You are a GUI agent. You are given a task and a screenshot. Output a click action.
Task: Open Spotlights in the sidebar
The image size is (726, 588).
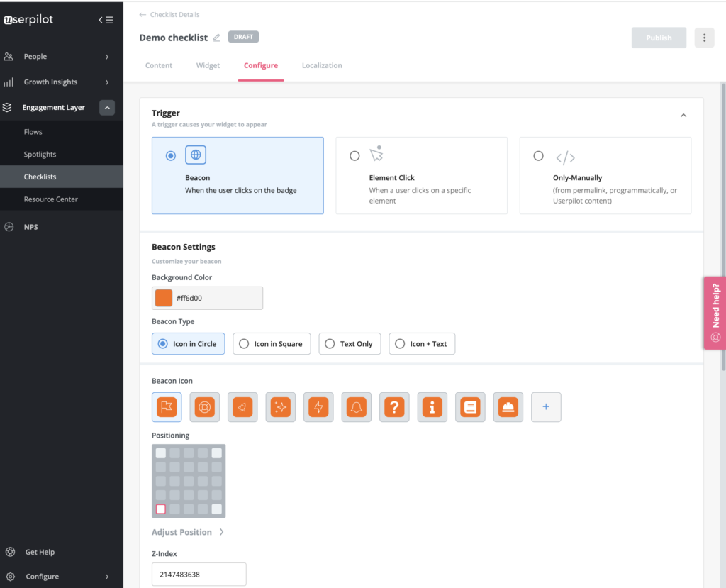(x=62, y=155)
